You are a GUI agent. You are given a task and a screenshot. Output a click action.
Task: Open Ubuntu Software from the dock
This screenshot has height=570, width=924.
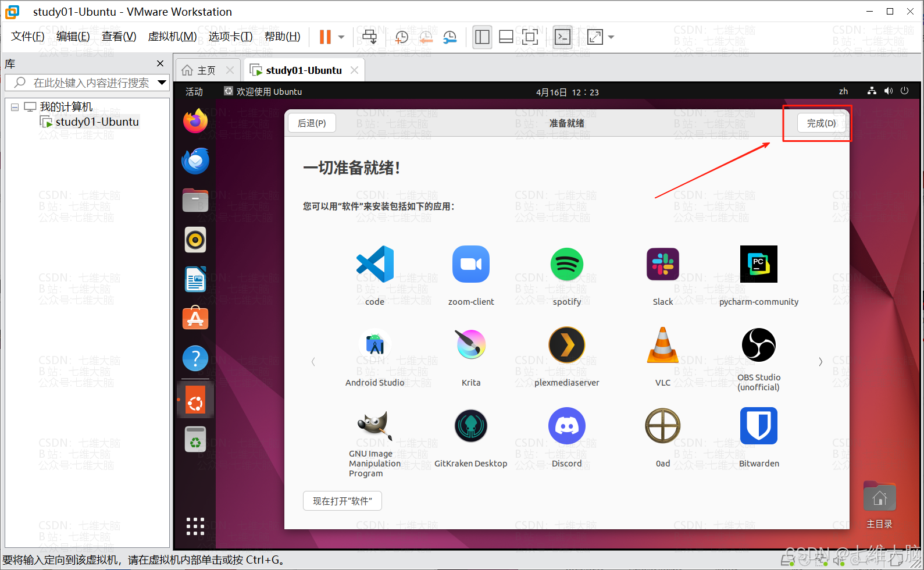pos(195,319)
